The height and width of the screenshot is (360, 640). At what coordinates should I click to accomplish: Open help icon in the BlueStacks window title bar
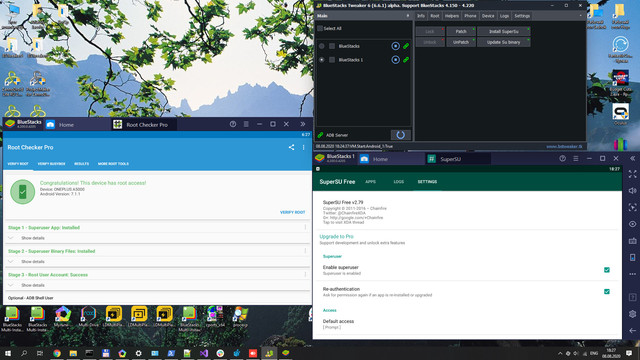[233, 124]
